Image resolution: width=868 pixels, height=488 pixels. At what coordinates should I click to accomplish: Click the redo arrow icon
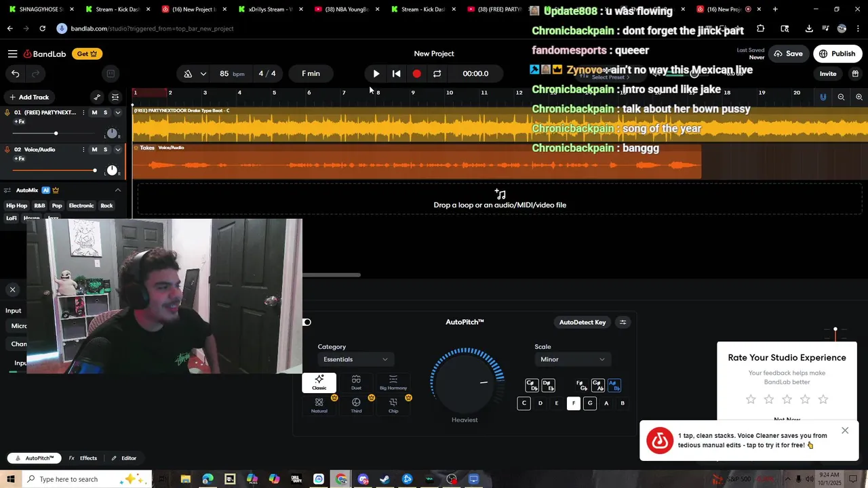click(36, 73)
